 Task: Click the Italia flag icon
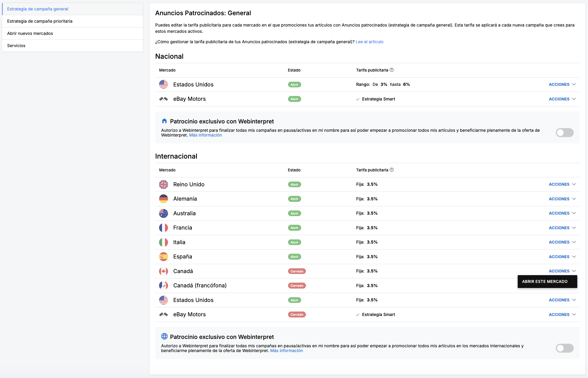point(164,242)
